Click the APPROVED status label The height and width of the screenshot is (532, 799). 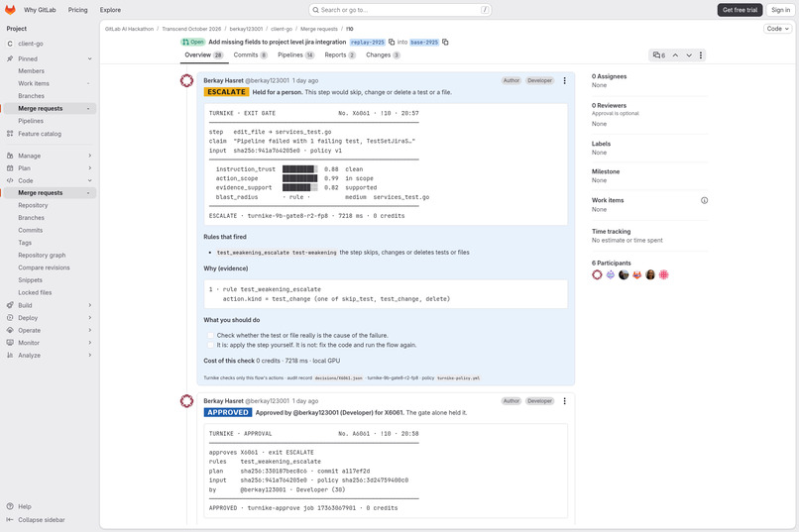pos(228,412)
